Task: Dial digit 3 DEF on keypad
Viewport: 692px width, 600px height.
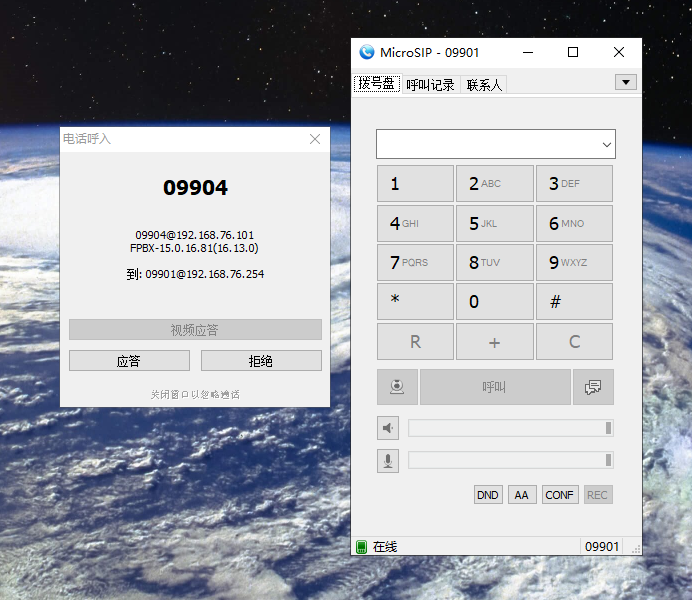Action: (x=574, y=184)
